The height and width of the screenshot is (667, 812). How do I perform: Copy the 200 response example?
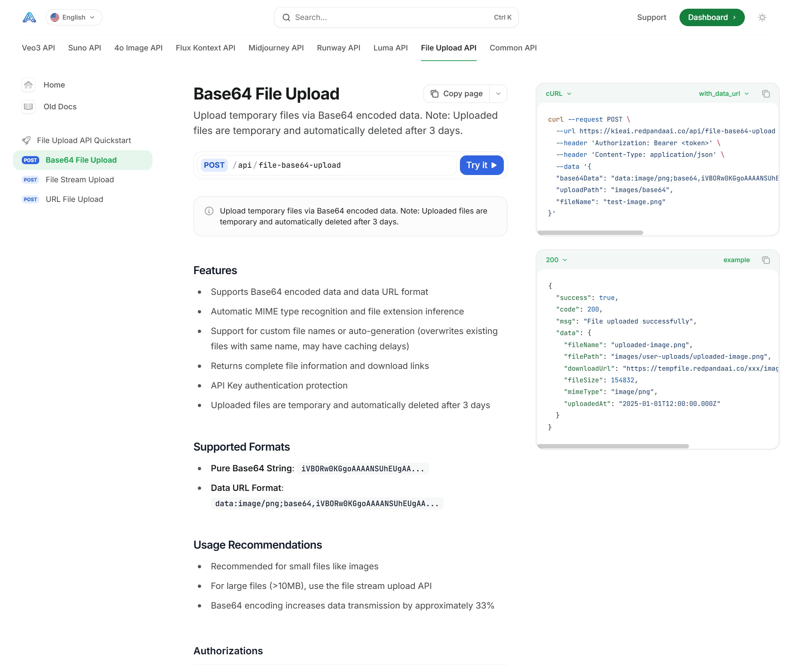[766, 260]
